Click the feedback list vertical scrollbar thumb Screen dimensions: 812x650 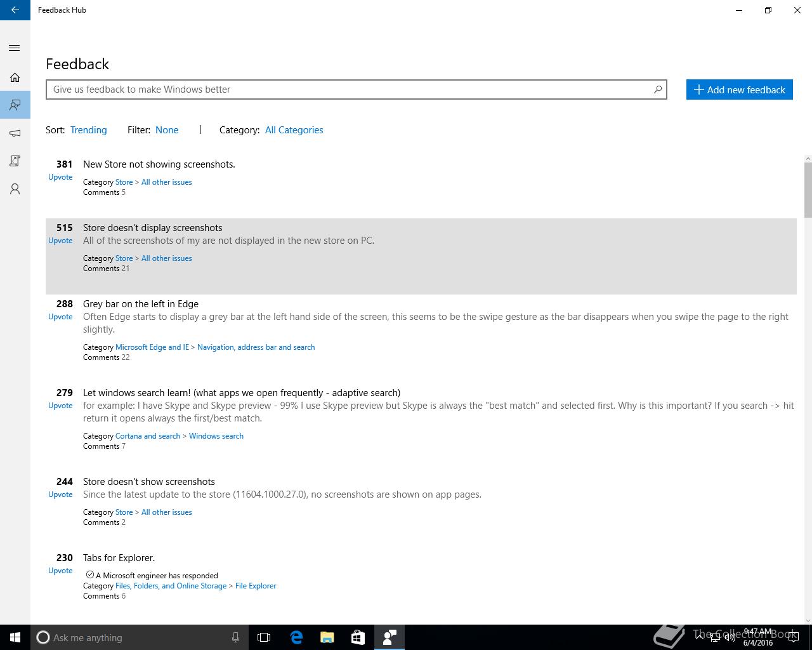pyautogui.click(x=808, y=190)
